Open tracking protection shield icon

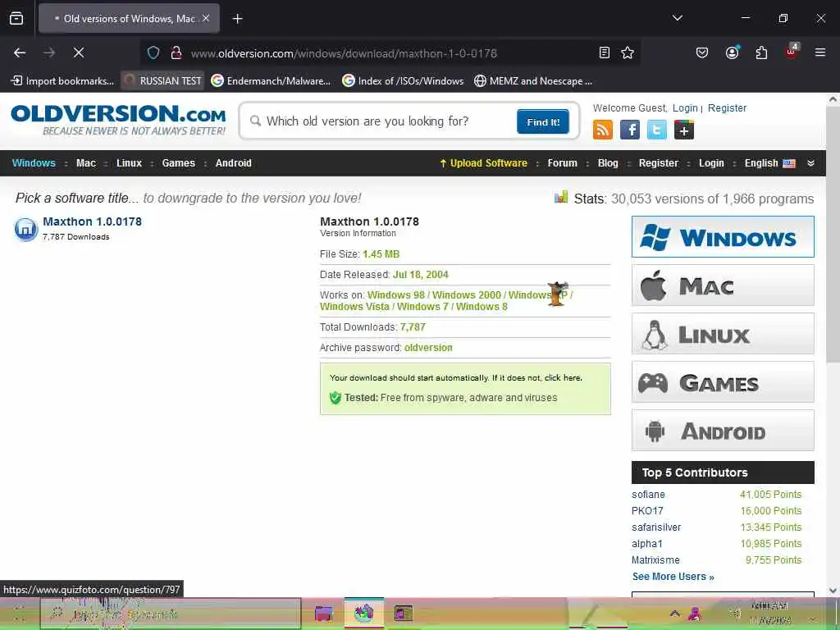coord(153,52)
